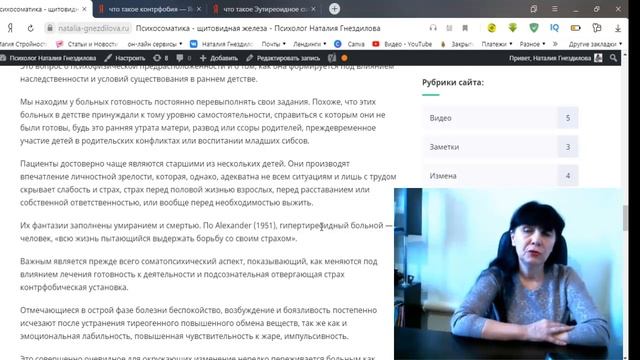640x360 pixels.
Task: Open the browser hamburger menu
Action: point(555,9)
